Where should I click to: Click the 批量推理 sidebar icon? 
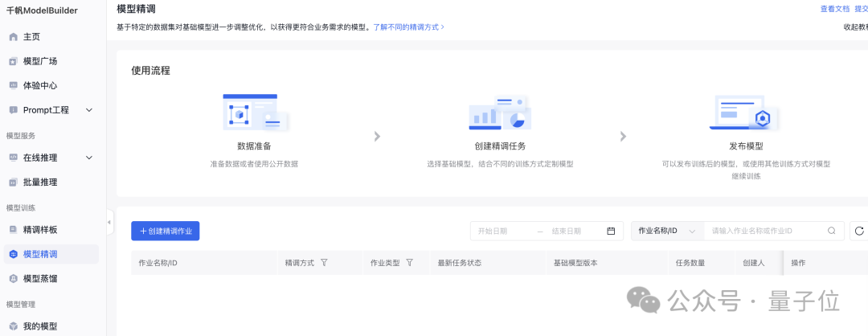(x=13, y=182)
